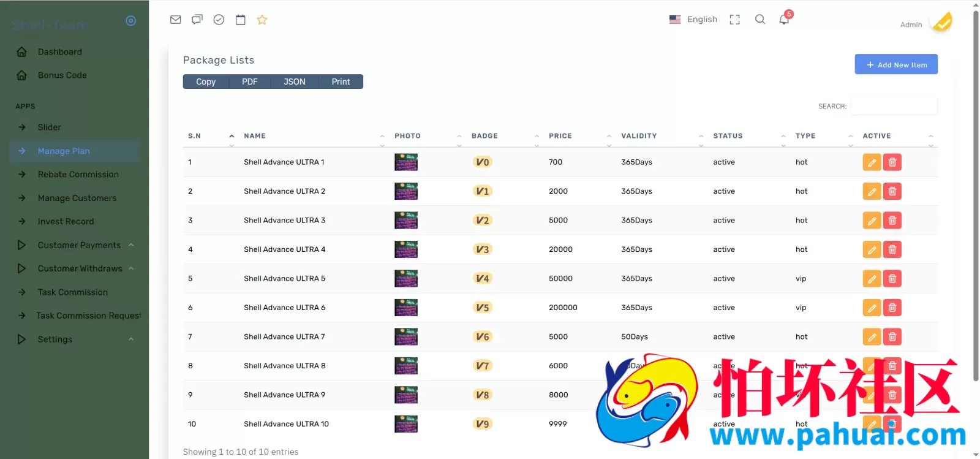Toggle the sidebar pin radio icon

[x=130, y=21]
